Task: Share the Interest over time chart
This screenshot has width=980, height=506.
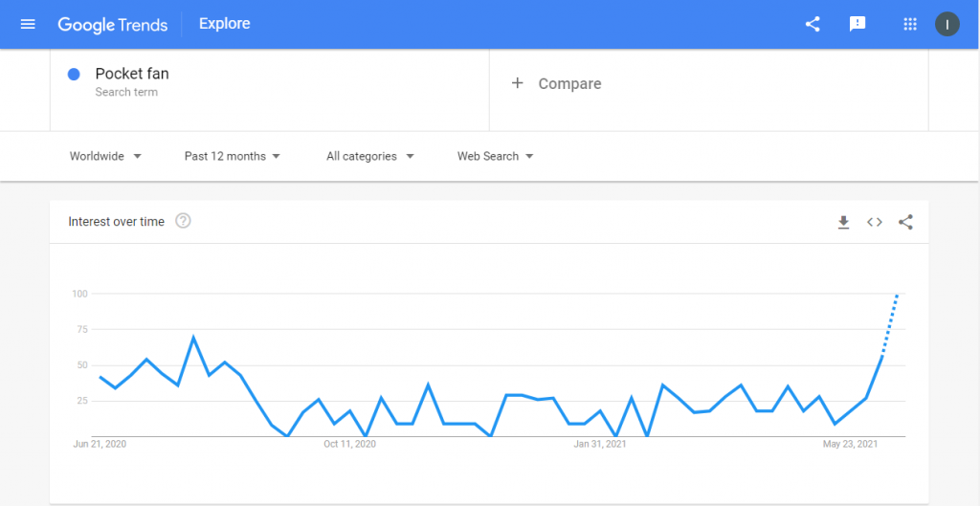Action: [x=905, y=222]
